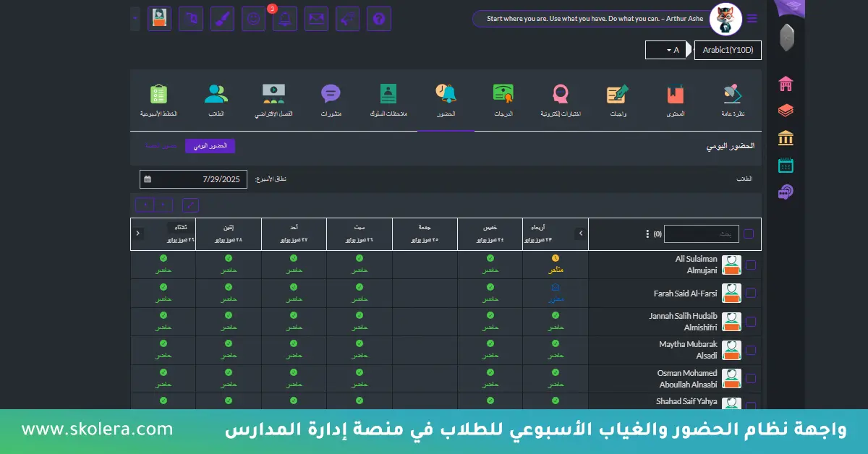The width and height of the screenshot is (868, 454).
Task: Click the الحضور اليومي daily attendance button
Action: tap(210, 145)
